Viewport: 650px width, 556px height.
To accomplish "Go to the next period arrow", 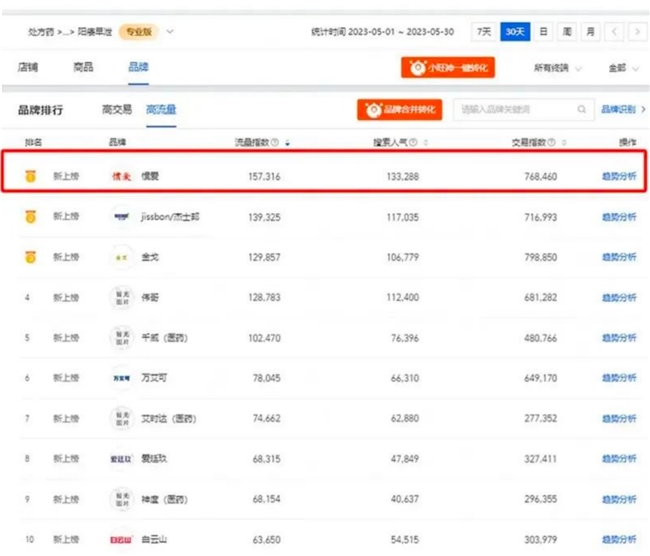I will pos(637,32).
